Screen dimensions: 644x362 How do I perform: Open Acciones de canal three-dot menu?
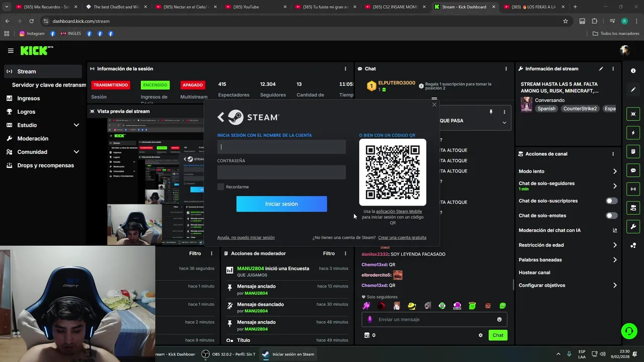[x=613, y=154]
